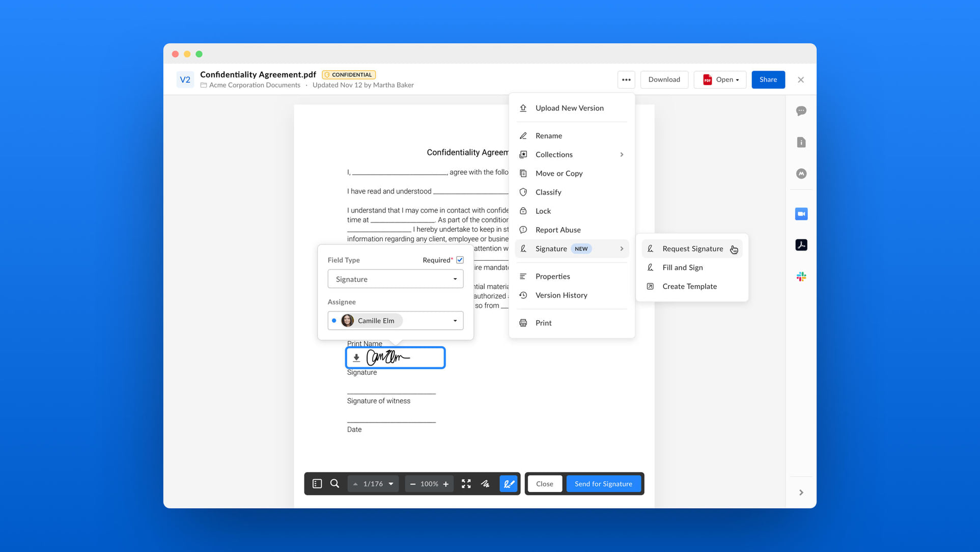This screenshot has width=980, height=552.
Task: Click the Send for Signature button
Action: pyautogui.click(x=603, y=484)
